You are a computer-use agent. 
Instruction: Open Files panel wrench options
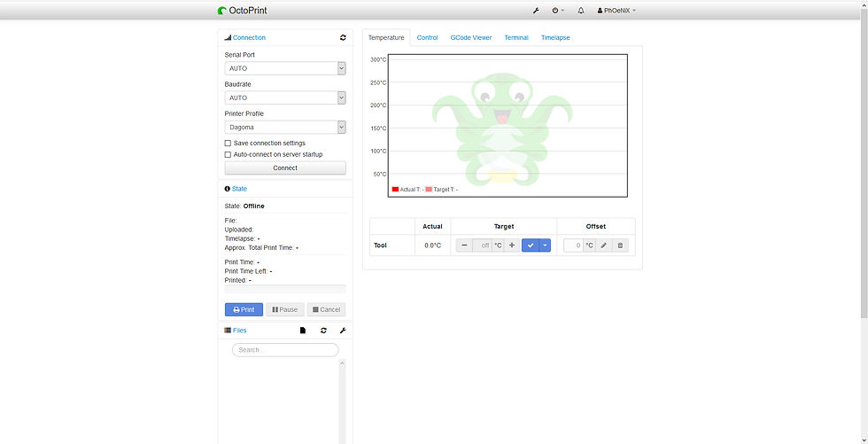point(343,331)
